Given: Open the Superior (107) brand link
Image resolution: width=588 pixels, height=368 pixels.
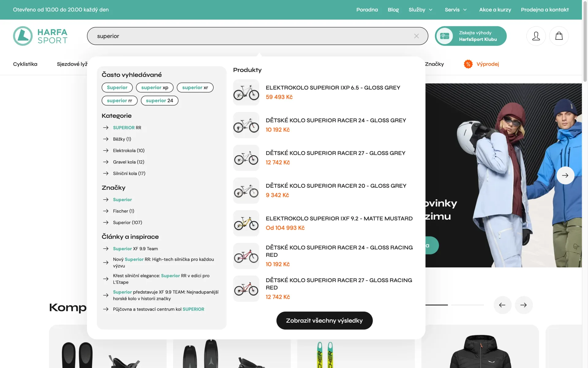Looking at the screenshot, I should (127, 223).
